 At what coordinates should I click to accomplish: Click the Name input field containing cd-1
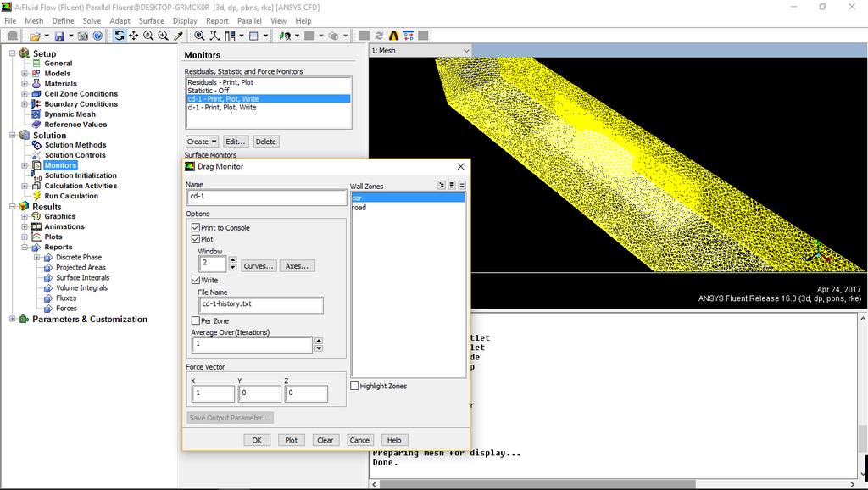(x=267, y=198)
